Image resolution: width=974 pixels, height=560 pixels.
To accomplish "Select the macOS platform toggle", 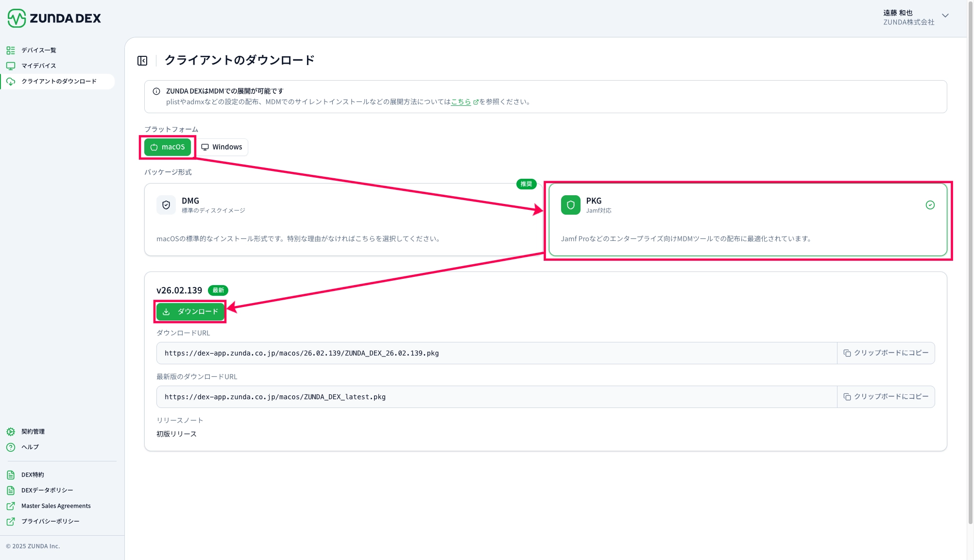I will (x=168, y=147).
